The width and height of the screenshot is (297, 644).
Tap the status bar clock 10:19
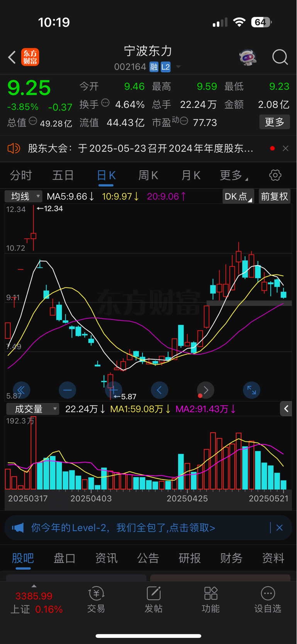pos(54,22)
